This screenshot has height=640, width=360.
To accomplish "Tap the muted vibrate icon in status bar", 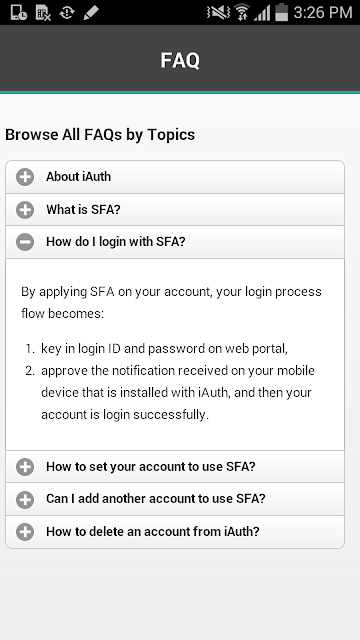I will pos(218,12).
